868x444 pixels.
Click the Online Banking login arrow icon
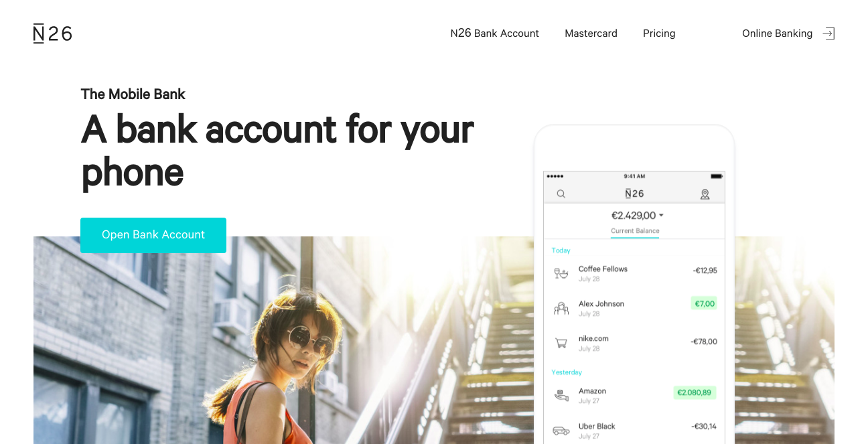(828, 33)
